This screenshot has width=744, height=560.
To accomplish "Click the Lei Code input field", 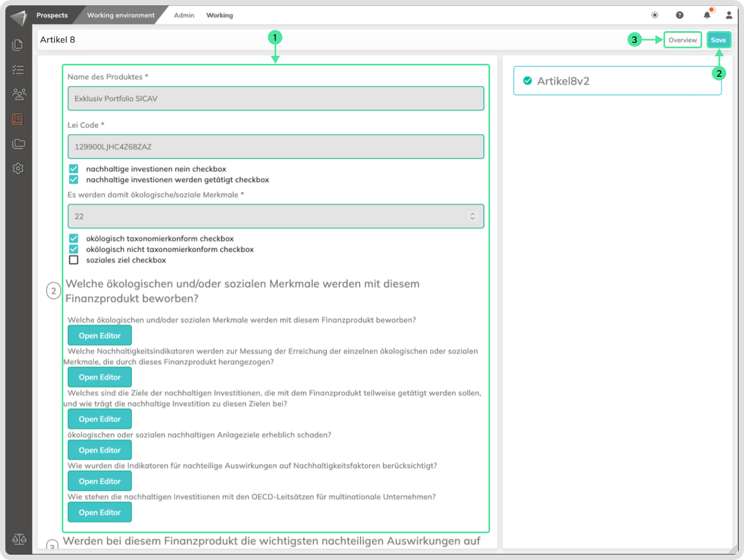I will point(275,146).
